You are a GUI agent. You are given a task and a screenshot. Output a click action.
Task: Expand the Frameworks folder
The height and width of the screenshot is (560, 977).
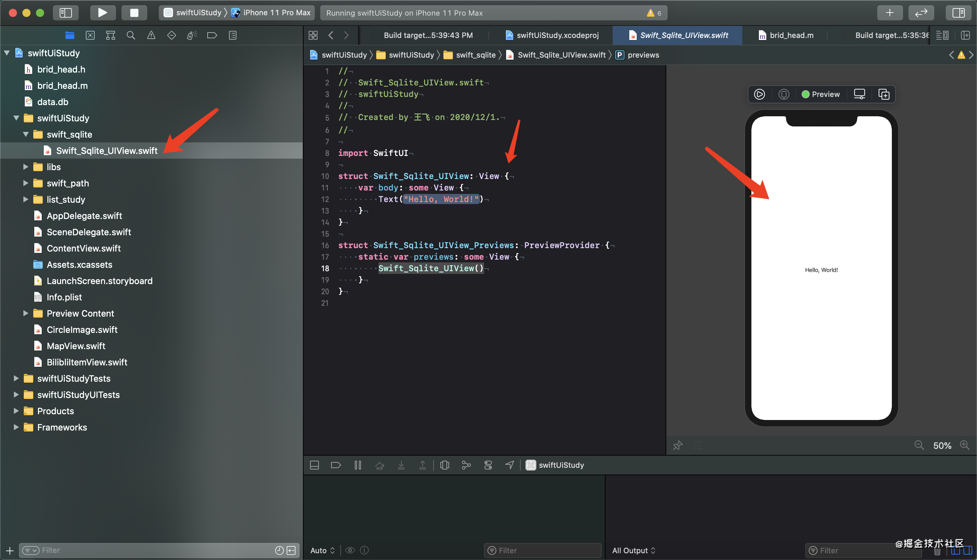[16, 427]
